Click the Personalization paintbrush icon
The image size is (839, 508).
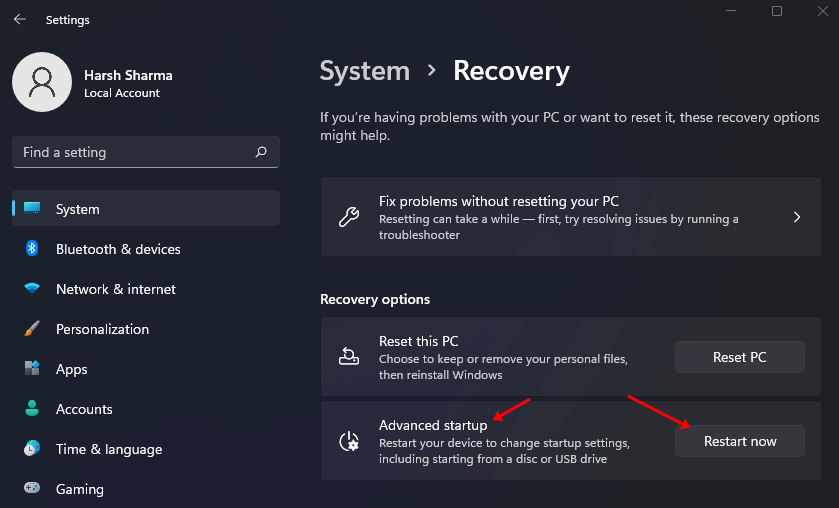click(x=32, y=329)
